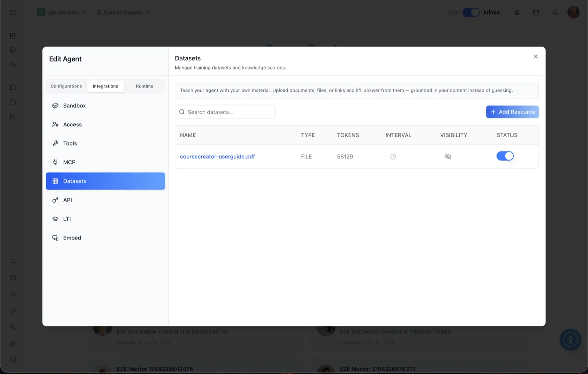Open the aperture-shaped explore icon in left sidebar
Viewport: 588px width, 374px height.
[x=13, y=50]
